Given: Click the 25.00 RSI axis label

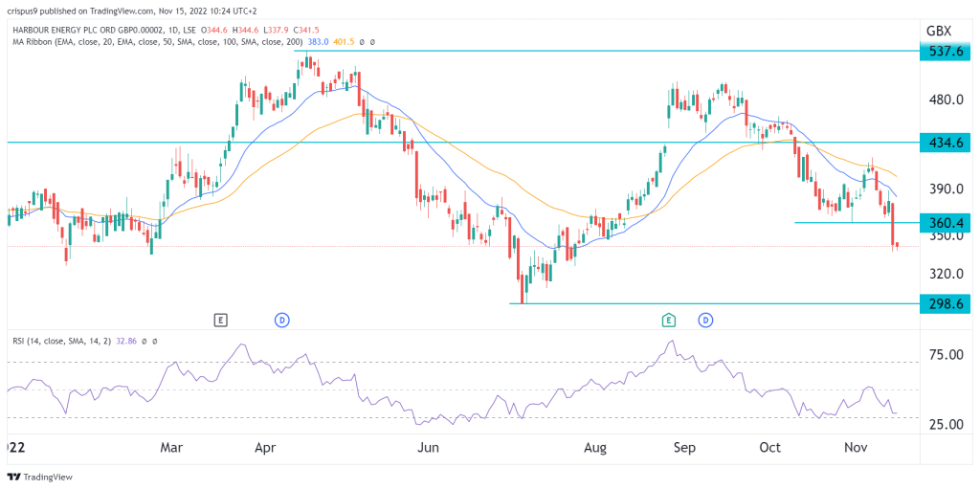Looking at the screenshot, I should pos(945,425).
